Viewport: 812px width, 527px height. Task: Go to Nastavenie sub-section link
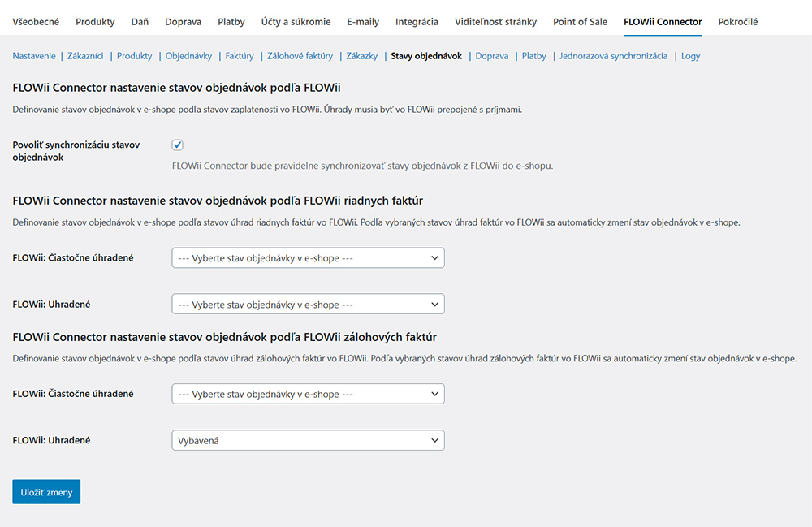(x=34, y=56)
